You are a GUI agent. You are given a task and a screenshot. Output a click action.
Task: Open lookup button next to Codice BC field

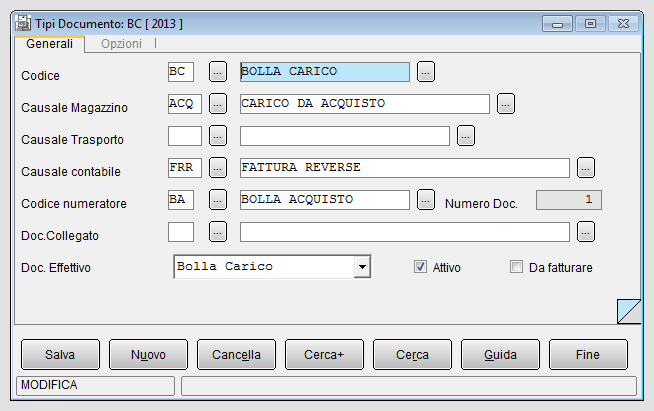tap(218, 72)
